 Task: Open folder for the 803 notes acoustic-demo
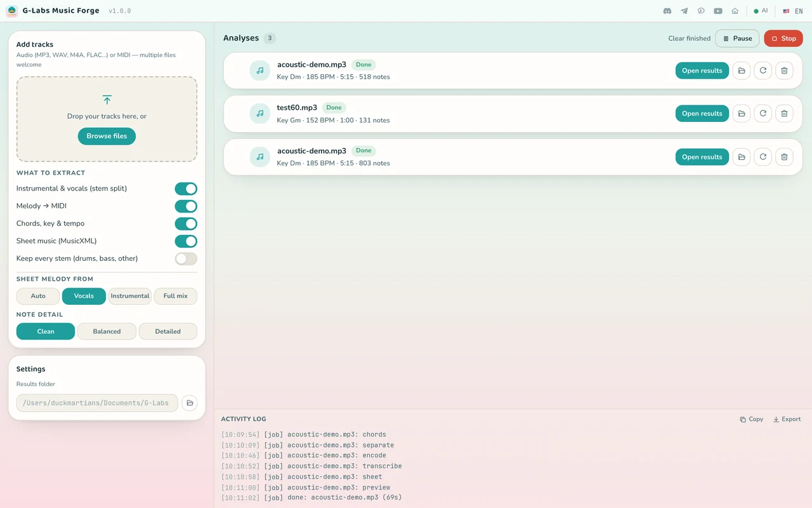point(742,157)
